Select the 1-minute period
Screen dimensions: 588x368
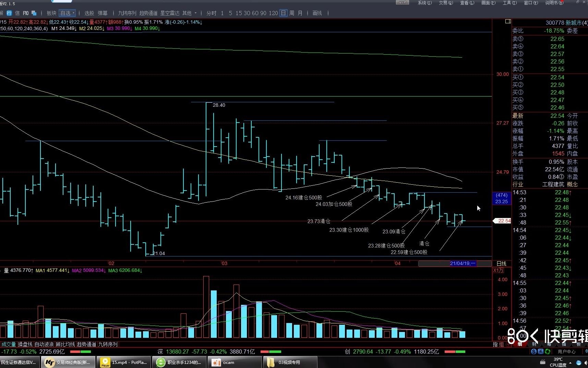click(x=222, y=13)
